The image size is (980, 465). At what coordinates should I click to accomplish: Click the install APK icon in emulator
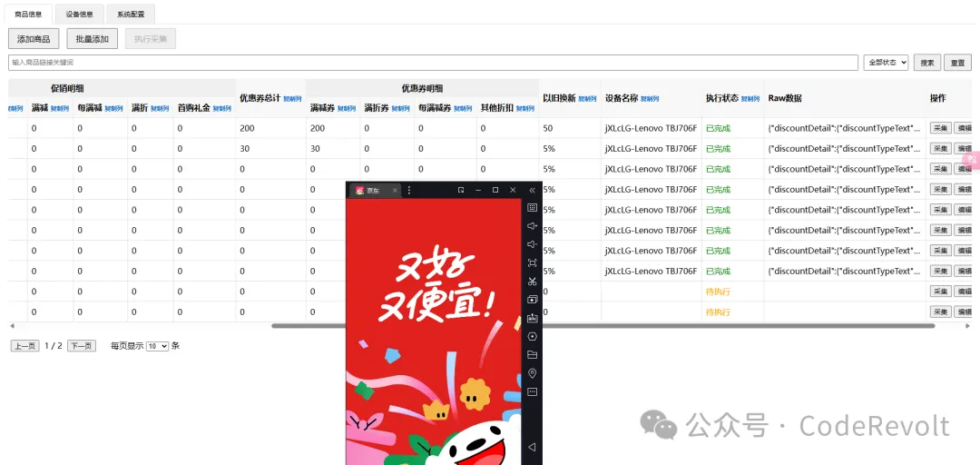coord(533,318)
